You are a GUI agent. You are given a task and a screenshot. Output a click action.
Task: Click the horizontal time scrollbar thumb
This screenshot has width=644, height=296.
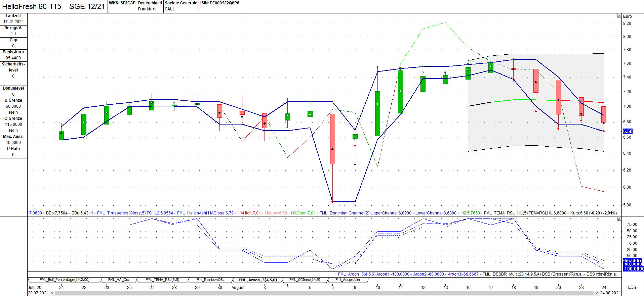pos(324,293)
